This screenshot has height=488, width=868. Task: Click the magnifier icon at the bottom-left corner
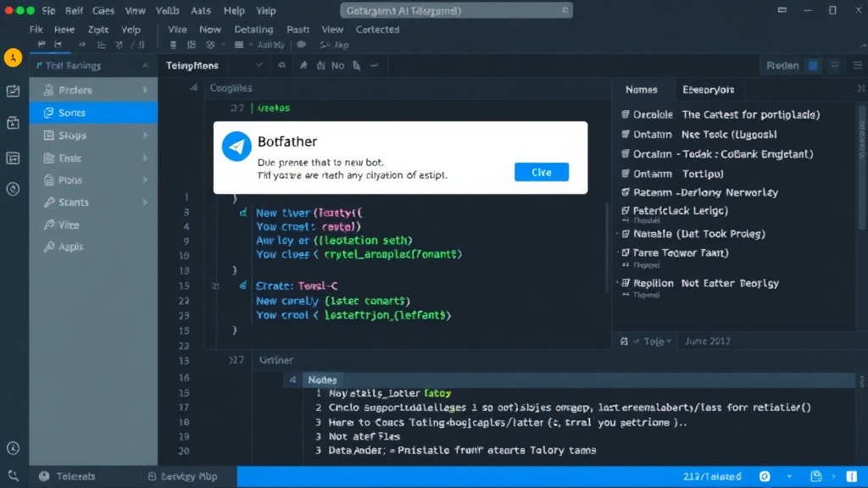coord(13,476)
